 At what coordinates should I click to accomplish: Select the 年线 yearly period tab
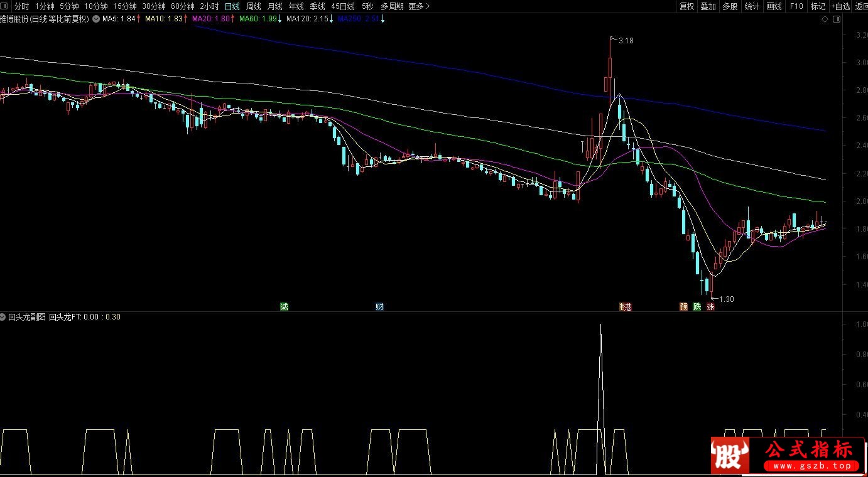pos(296,6)
